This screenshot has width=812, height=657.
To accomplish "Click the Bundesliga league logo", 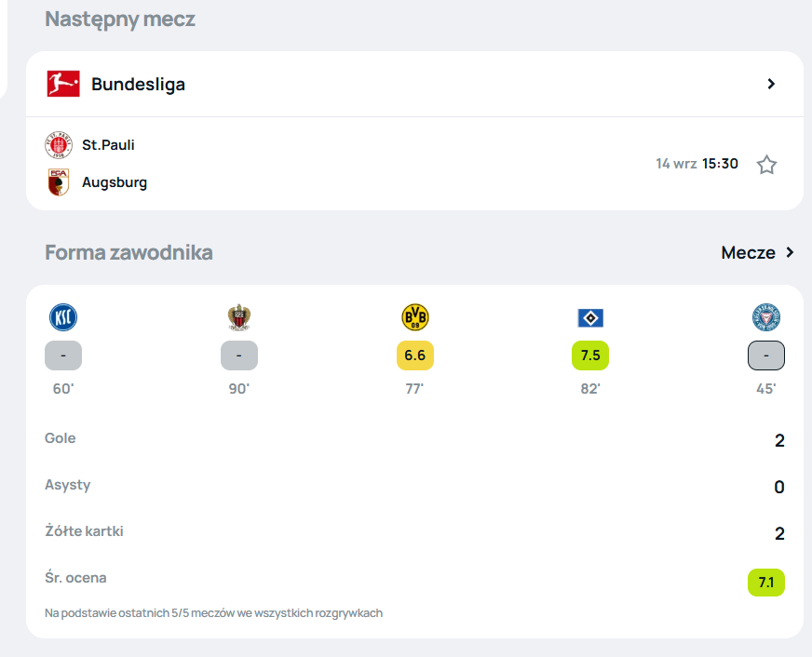I will point(63,84).
